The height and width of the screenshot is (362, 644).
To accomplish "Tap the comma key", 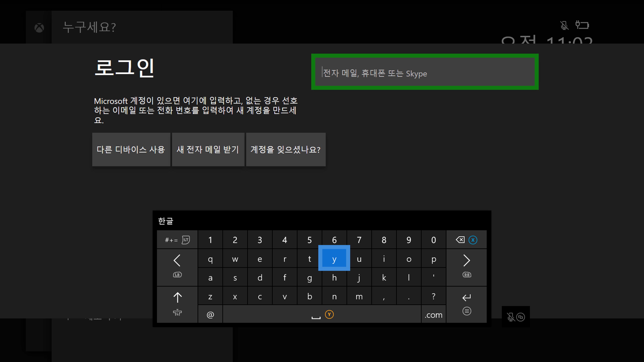I will pyautogui.click(x=384, y=296).
